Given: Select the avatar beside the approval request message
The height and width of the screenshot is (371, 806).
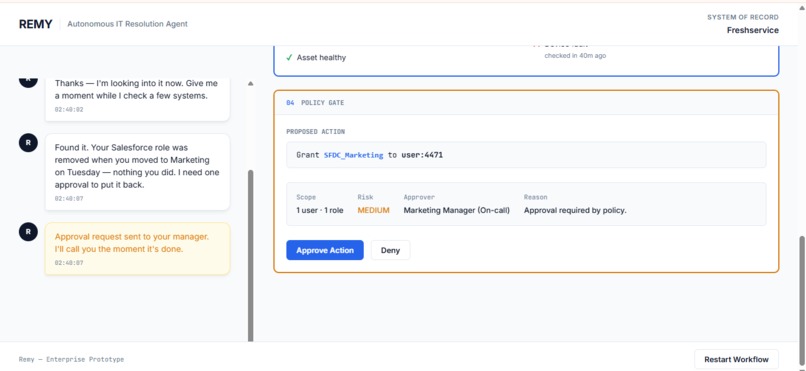Looking at the screenshot, I should click(x=28, y=232).
